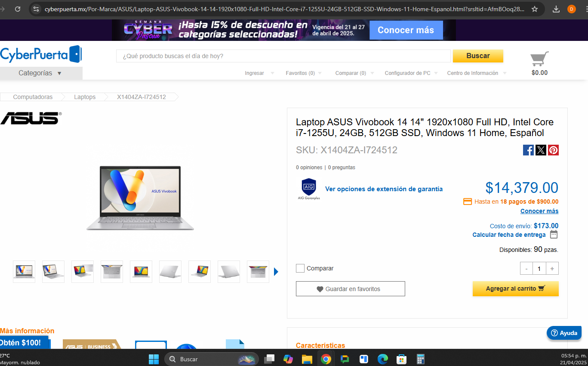Launch Copilot from taskbar
The image size is (588, 366).
[288, 359]
